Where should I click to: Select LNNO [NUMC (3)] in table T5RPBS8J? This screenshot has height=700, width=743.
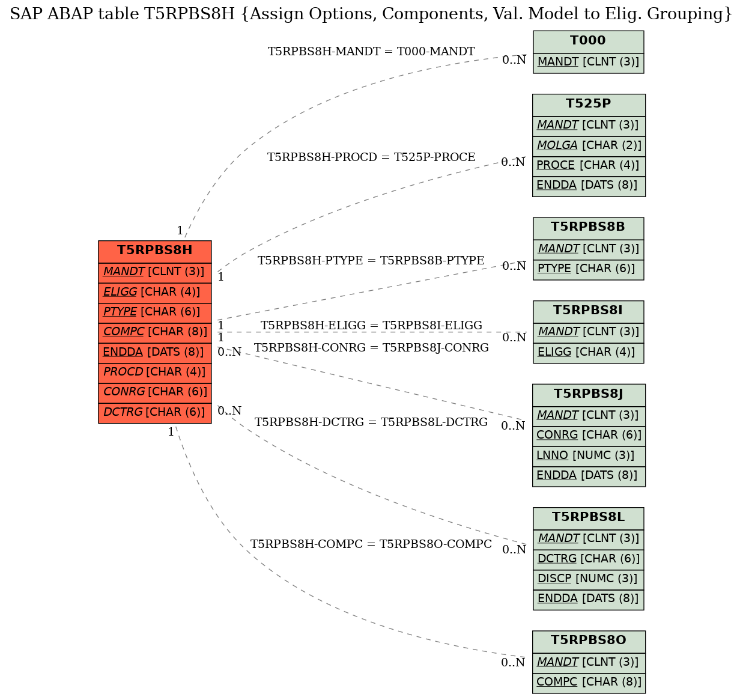tap(589, 455)
